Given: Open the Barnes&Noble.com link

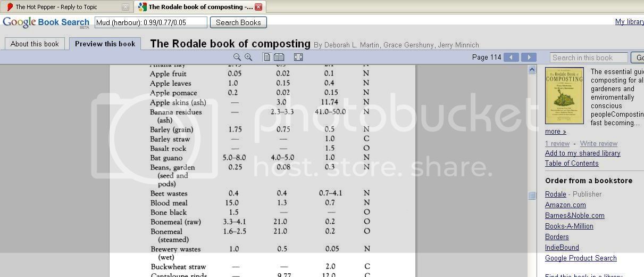Looking at the screenshot, I should coord(575,216).
